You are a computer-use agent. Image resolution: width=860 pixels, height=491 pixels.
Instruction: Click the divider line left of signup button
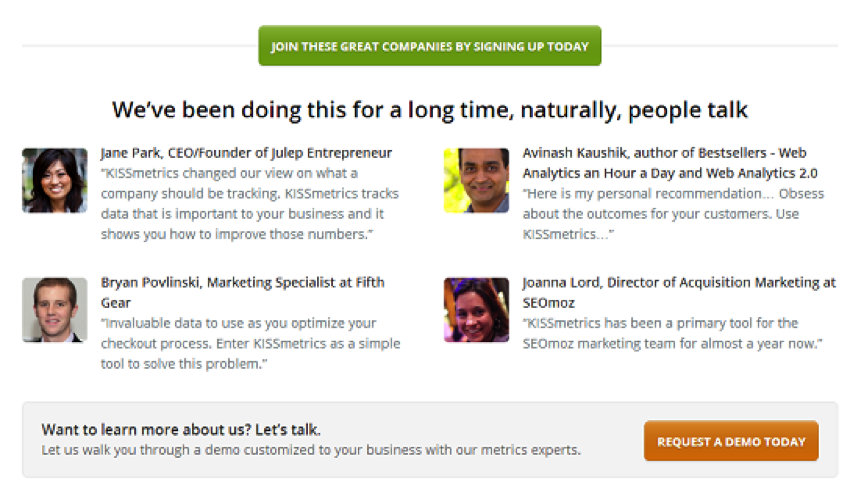coord(140,46)
